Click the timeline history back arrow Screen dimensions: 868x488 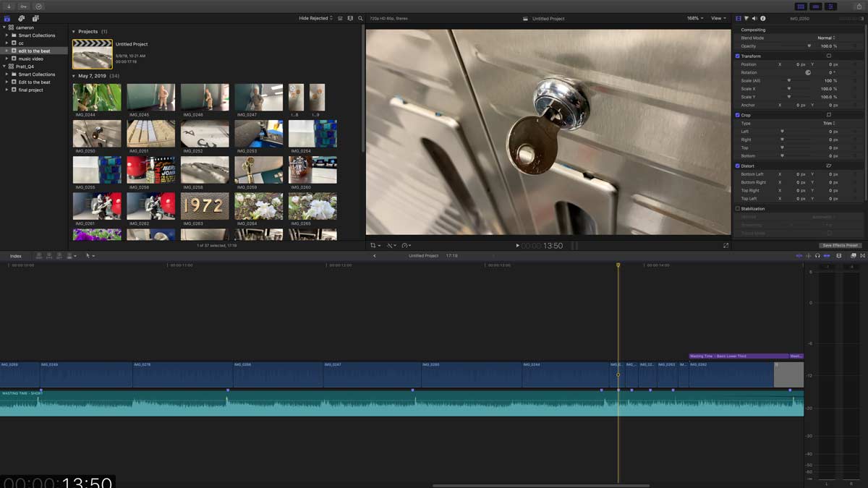375,256
